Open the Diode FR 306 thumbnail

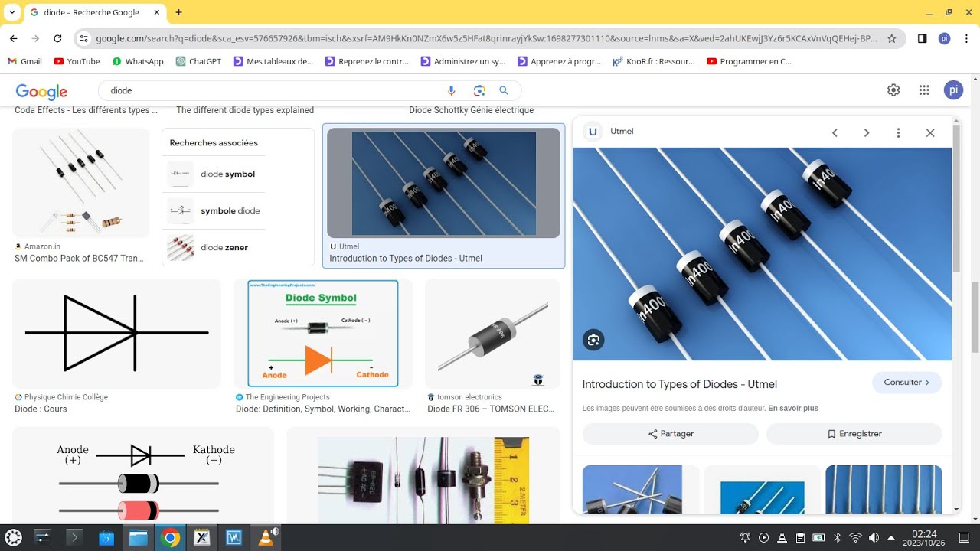[492, 333]
